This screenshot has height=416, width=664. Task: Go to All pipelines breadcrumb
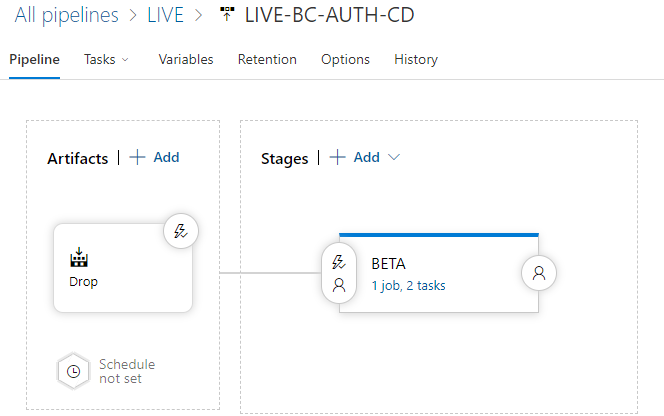tap(66, 15)
